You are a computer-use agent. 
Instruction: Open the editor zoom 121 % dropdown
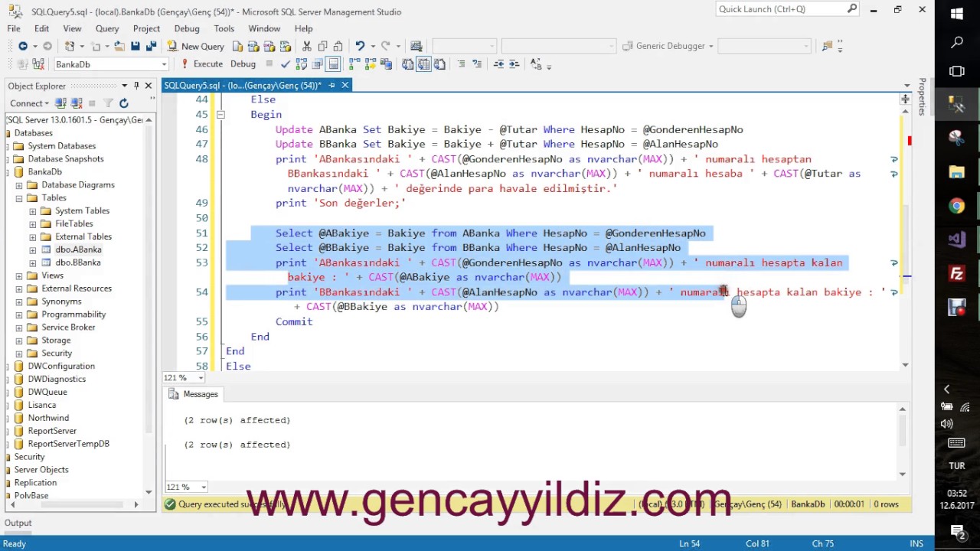[x=201, y=377]
